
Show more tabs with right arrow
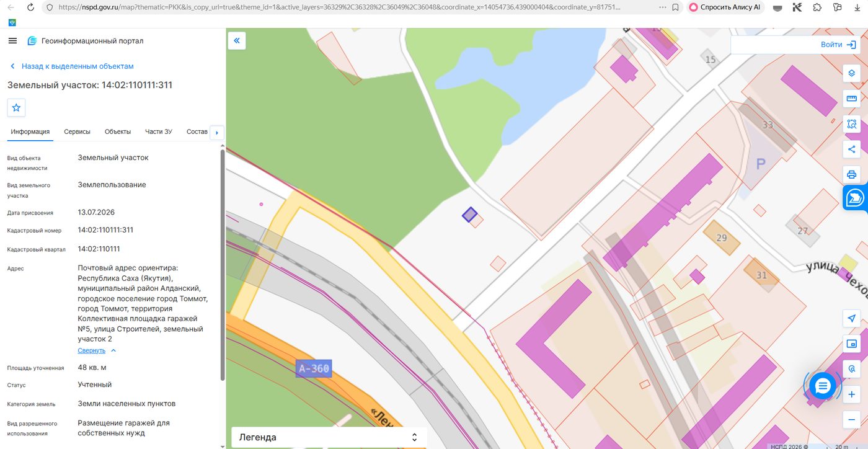(x=216, y=133)
